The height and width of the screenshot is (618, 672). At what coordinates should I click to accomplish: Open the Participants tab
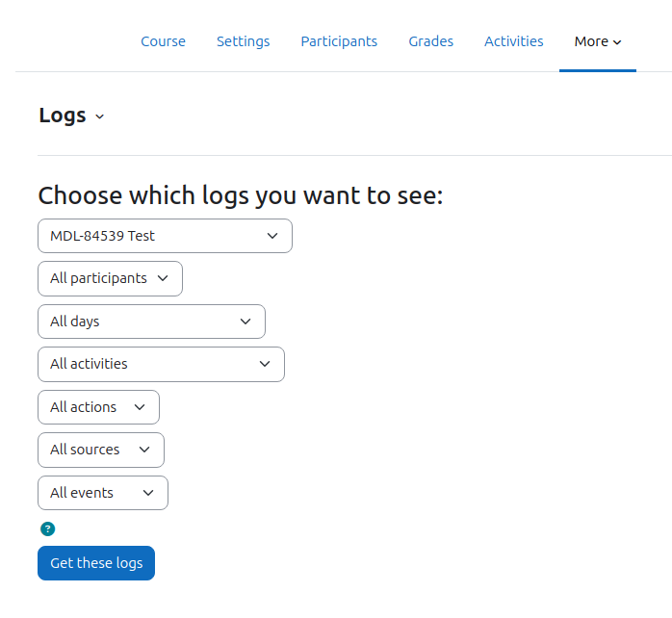pyautogui.click(x=339, y=41)
